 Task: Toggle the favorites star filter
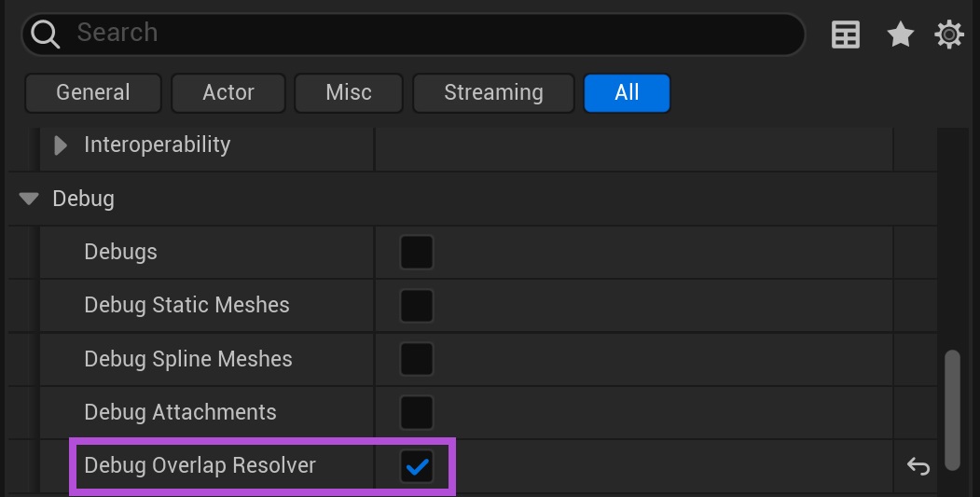900,35
